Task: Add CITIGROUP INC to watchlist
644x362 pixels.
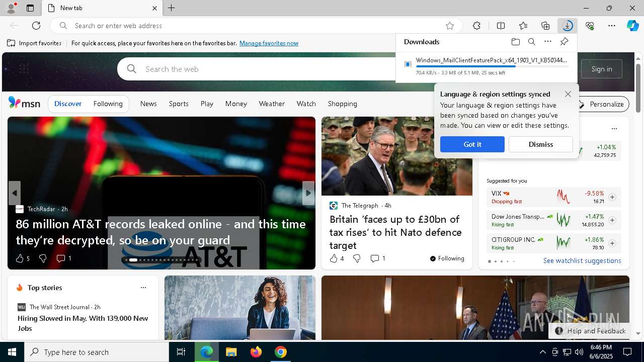Action: pyautogui.click(x=612, y=243)
